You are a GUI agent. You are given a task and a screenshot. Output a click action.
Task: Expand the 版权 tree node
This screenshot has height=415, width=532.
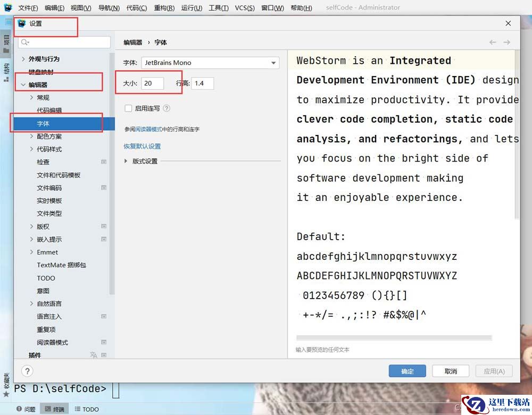tap(31, 226)
